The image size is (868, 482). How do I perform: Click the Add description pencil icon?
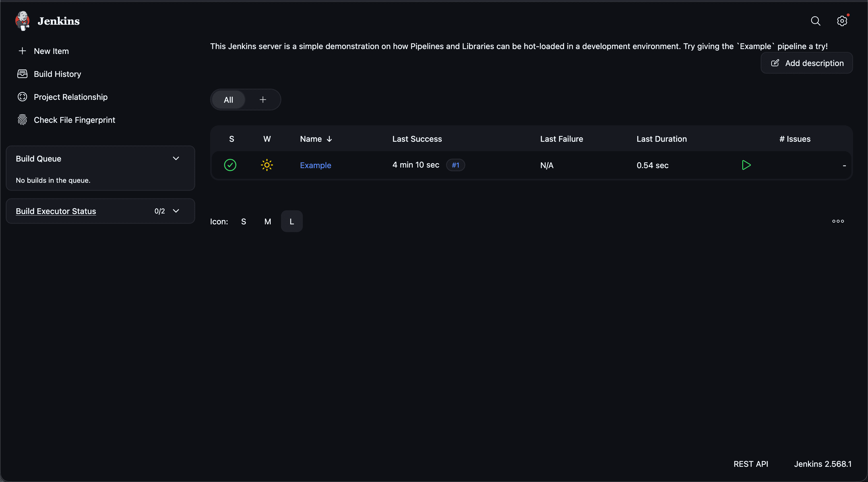[x=775, y=63]
